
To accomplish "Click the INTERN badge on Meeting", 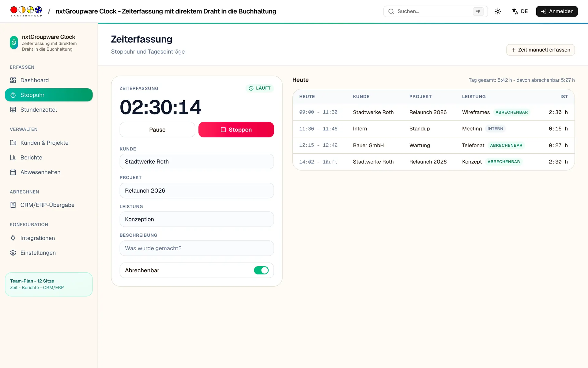I will coord(495,129).
